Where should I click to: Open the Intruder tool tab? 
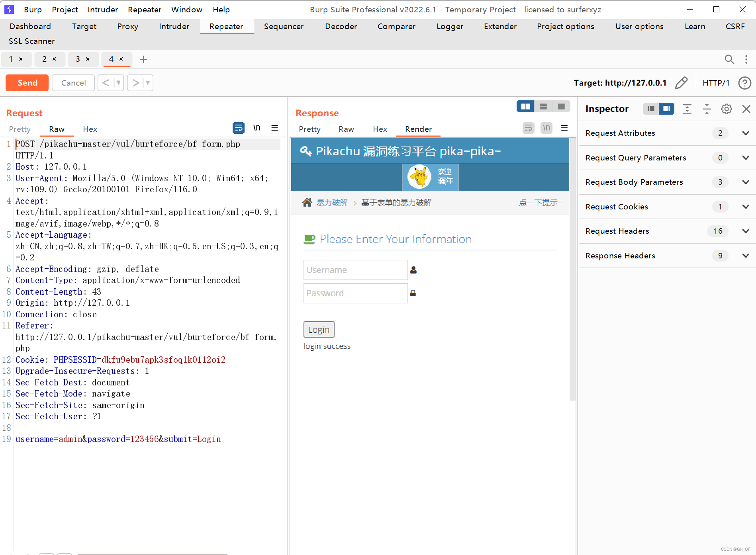[174, 26]
